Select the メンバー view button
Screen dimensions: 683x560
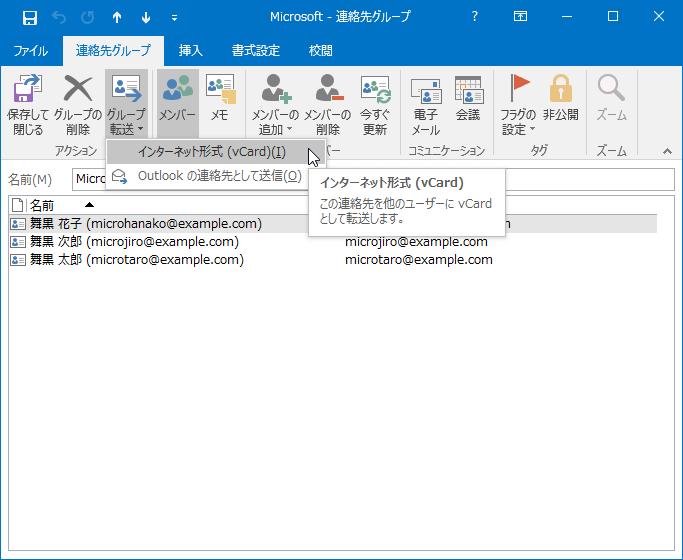[x=178, y=105]
